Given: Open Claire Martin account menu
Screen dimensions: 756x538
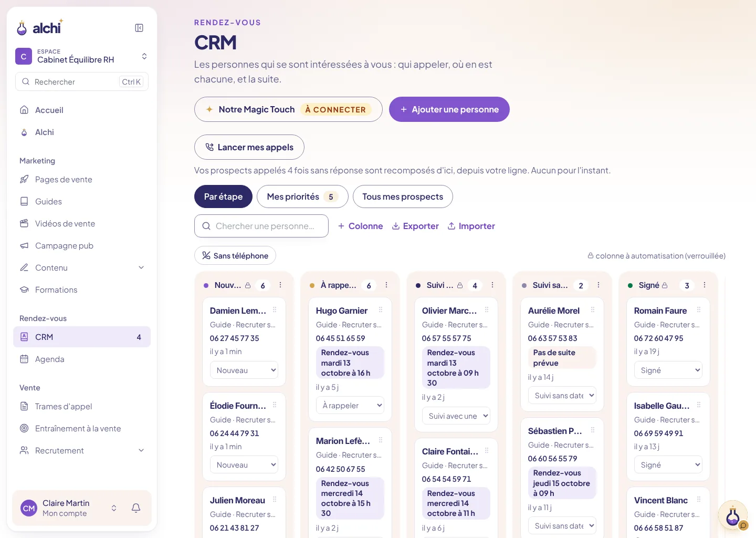Looking at the screenshot, I should [68, 508].
